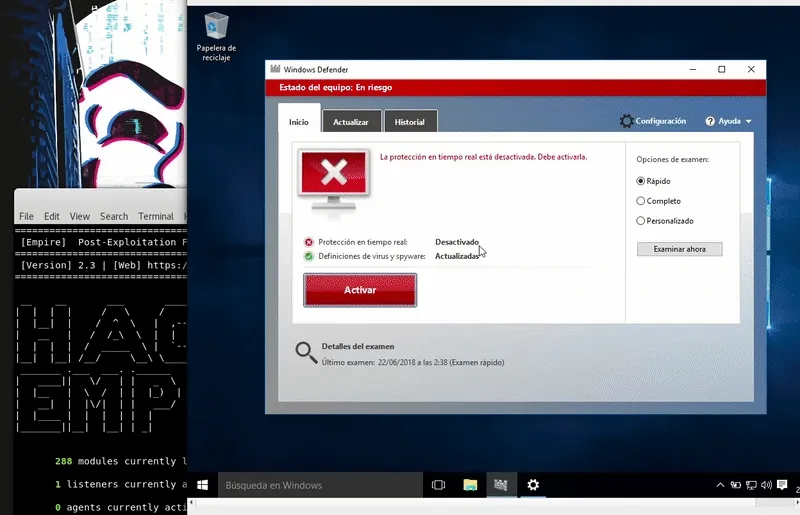Click the Windows Start button
This screenshot has height=515, width=800.
pos(202,485)
